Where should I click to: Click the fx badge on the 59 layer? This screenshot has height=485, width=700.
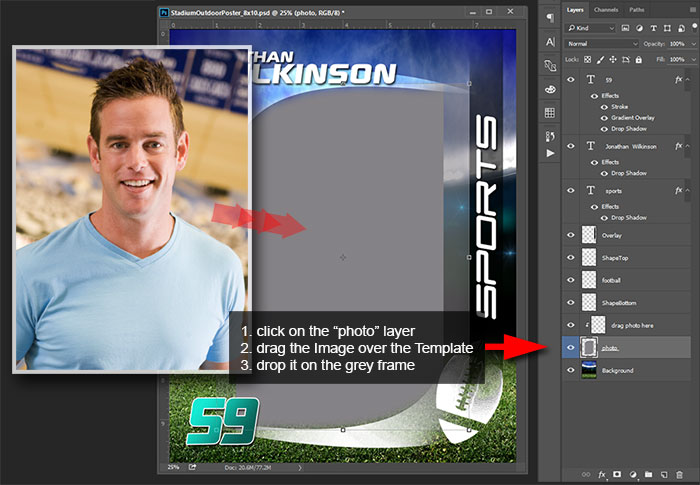(x=678, y=79)
